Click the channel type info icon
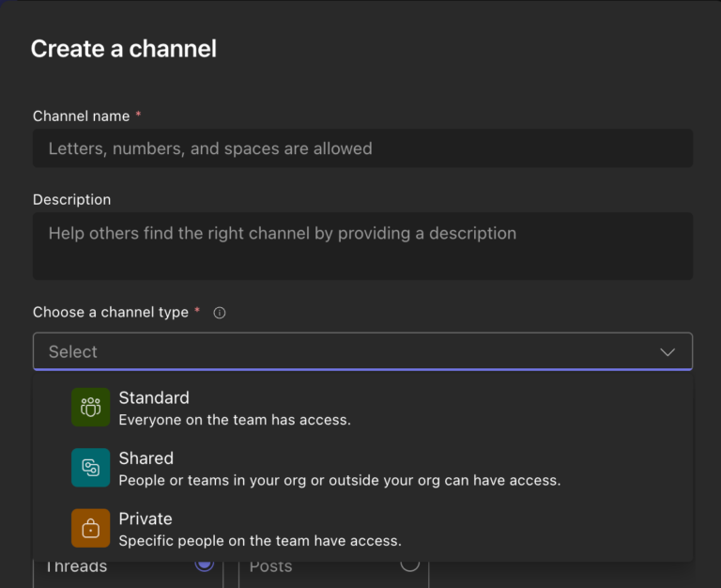Screen dimensions: 721x588 (x=220, y=313)
